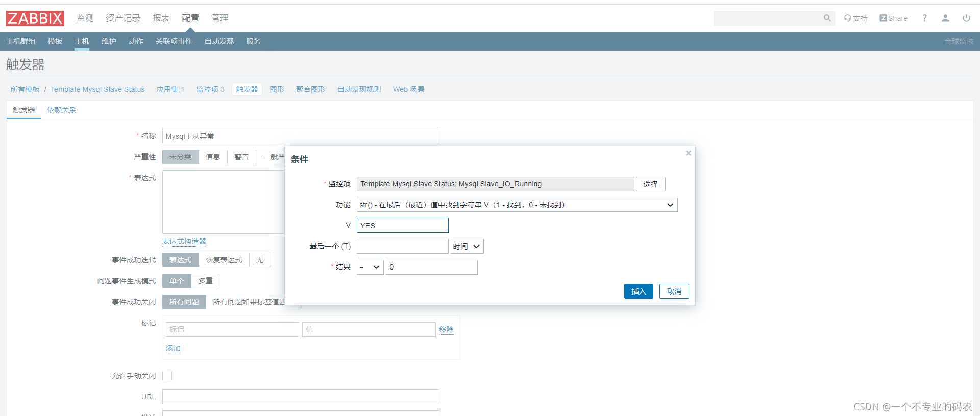
Task: Open 聚合图形 link
Action: (x=310, y=89)
